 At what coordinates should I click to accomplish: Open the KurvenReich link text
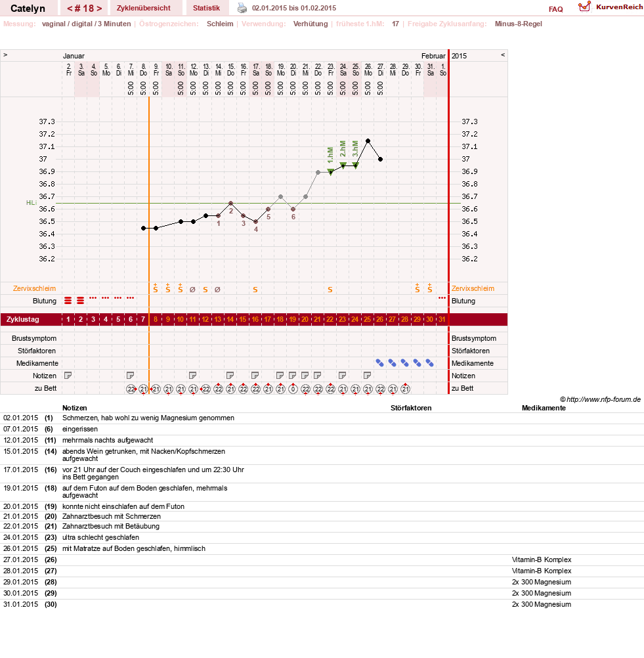[619, 7]
